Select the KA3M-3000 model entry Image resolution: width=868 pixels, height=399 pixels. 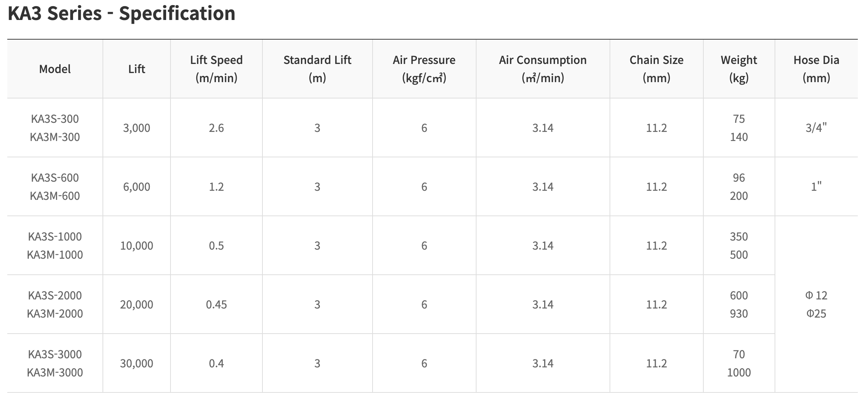coord(55,372)
